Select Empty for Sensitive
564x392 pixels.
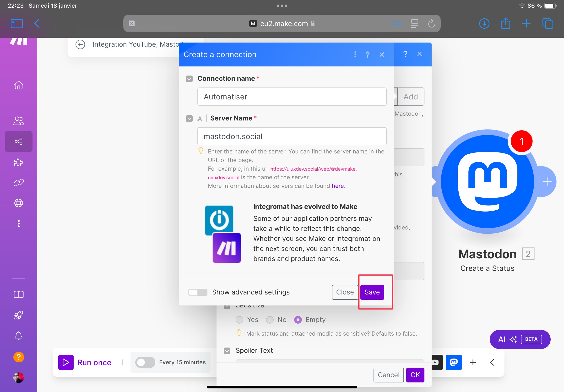point(298,320)
